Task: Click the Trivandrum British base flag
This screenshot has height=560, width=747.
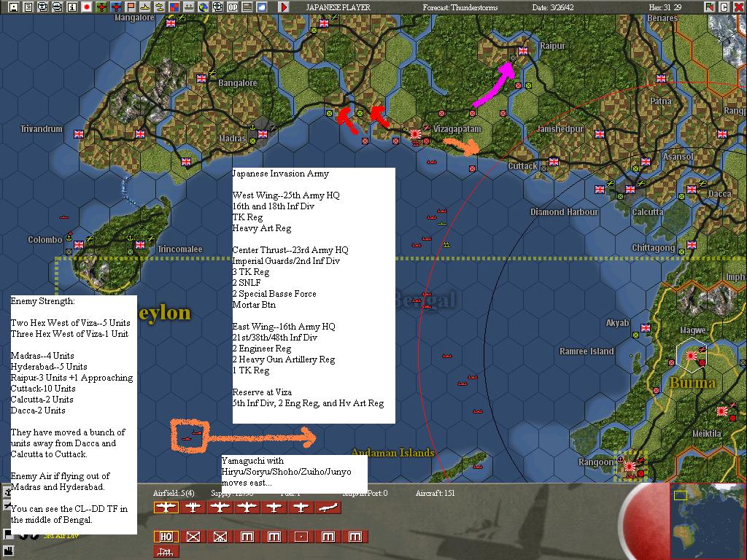Action: click(x=79, y=134)
